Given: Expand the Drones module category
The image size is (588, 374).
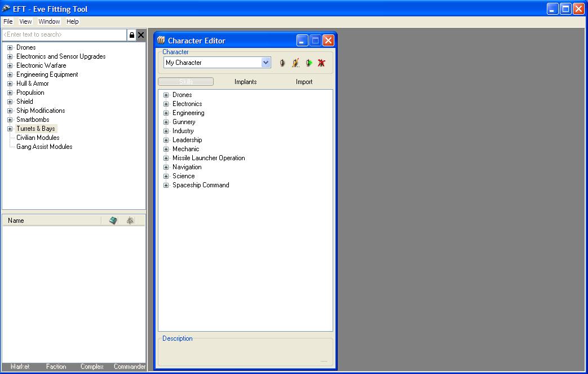Looking at the screenshot, I should tap(10, 47).
